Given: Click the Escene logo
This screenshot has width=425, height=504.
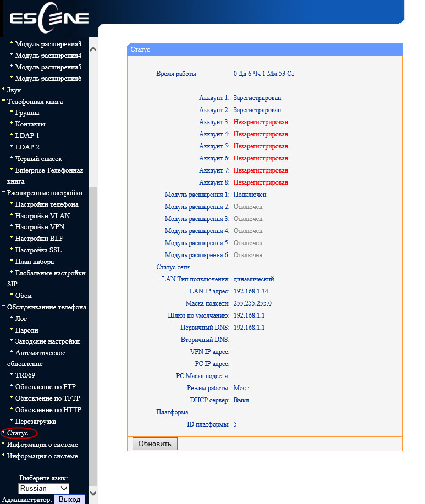Looking at the screenshot, I should pos(49,18).
